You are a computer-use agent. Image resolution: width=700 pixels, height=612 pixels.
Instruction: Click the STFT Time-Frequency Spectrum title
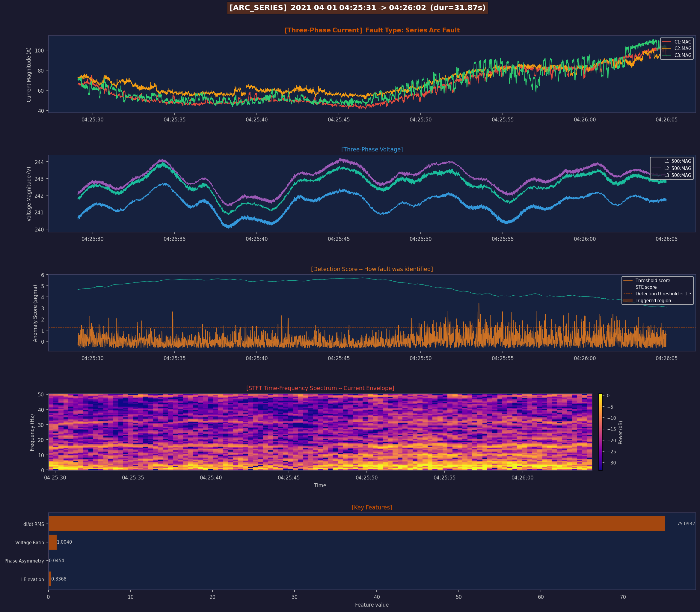coord(320,388)
